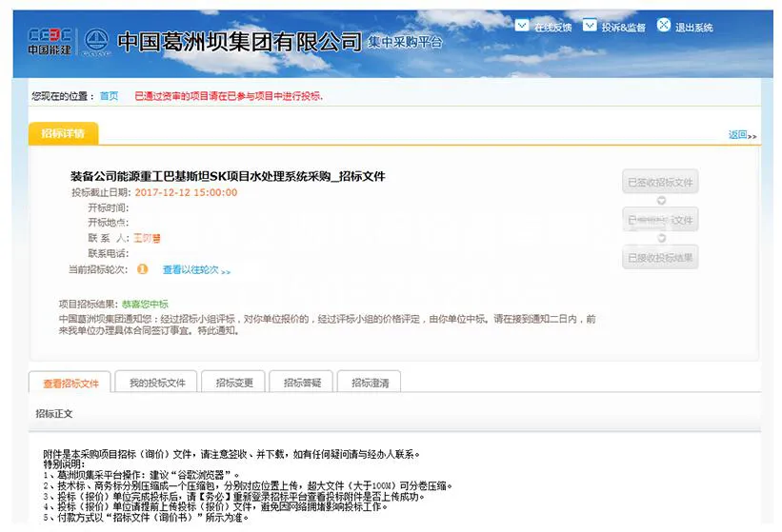Show the 招标澄清 tab

pos(370,383)
